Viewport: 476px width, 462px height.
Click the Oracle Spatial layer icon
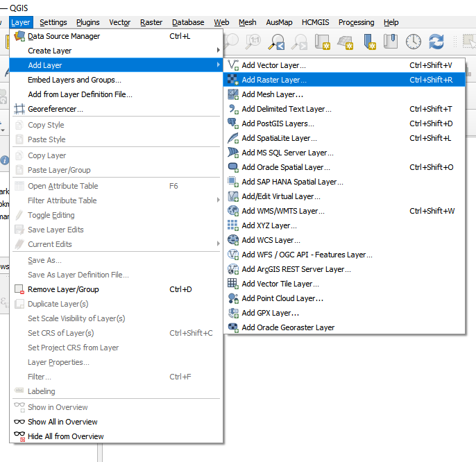click(x=233, y=167)
